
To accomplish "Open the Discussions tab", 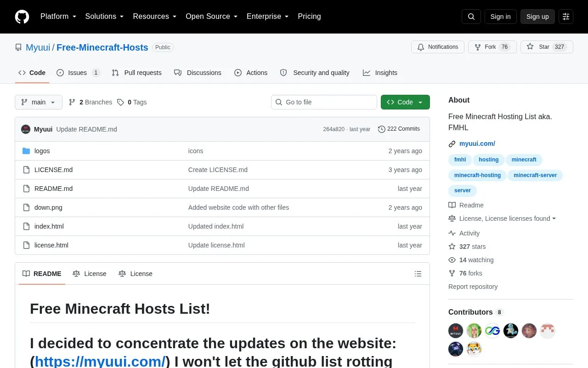I will [x=198, y=73].
